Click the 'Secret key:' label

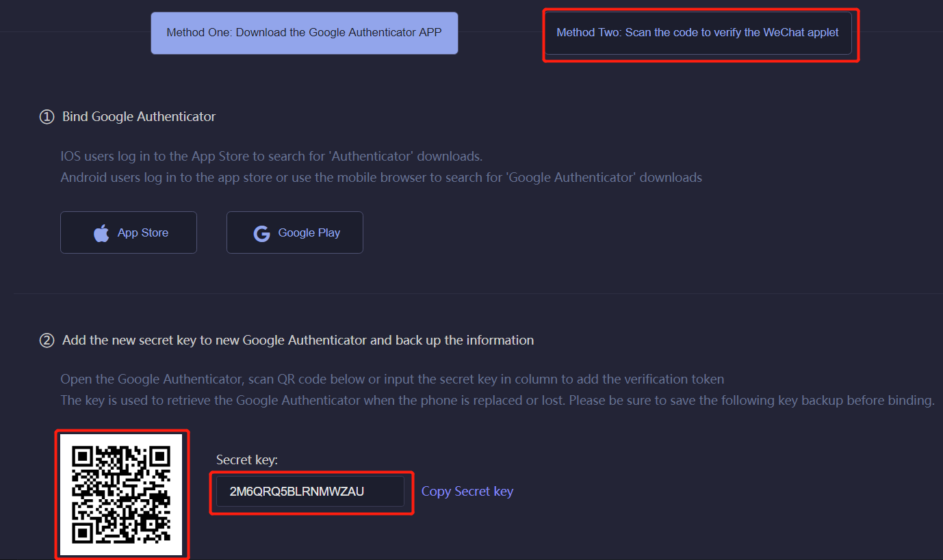pyautogui.click(x=247, y=460)
